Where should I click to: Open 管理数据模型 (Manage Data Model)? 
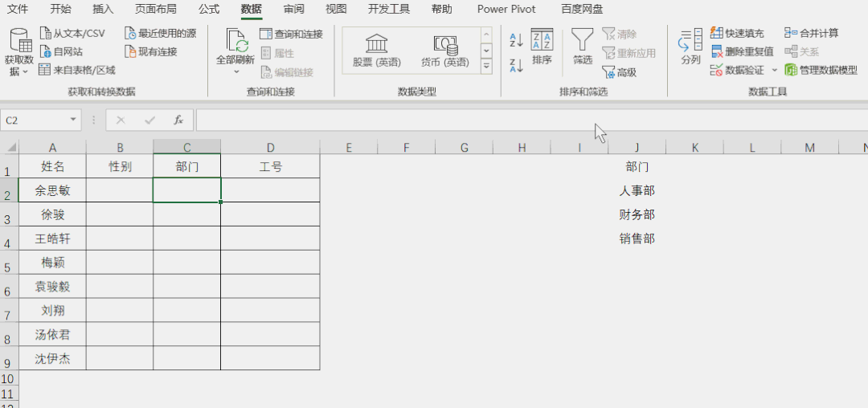[x=821, y=70]
